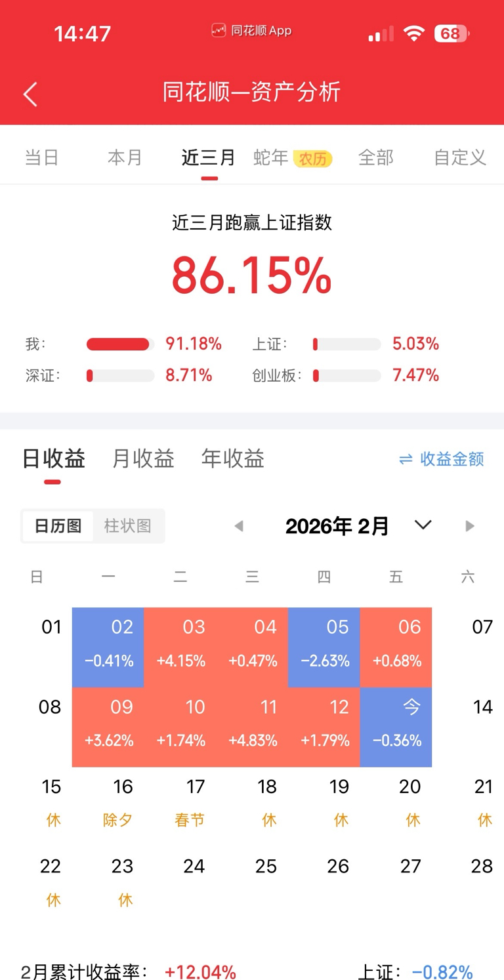
Task: Tap the back arrow in header
Action: point(30,94)
